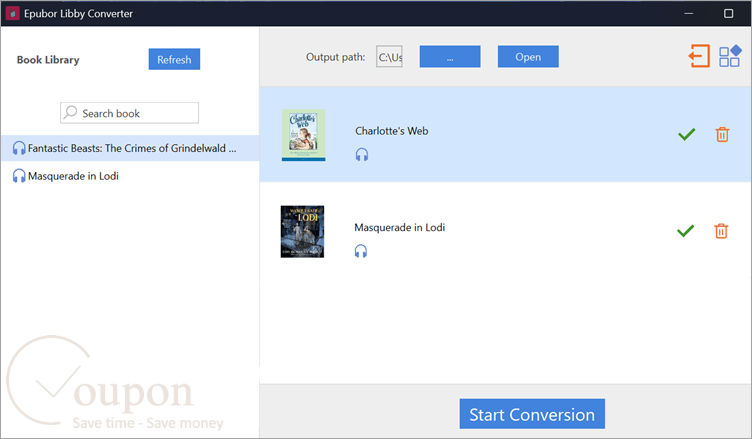Screen dimensions: 752x439
Task: Click the Charlotte's Web title text
Action: pos(391,131)
